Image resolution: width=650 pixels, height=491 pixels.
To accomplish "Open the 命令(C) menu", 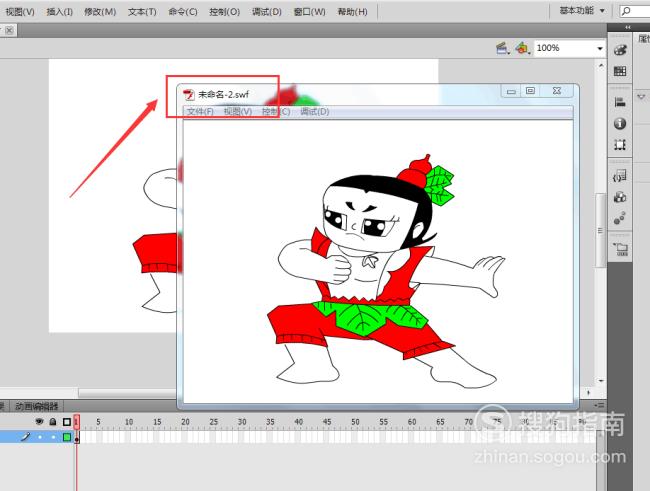I will click(x=183, y=12).
